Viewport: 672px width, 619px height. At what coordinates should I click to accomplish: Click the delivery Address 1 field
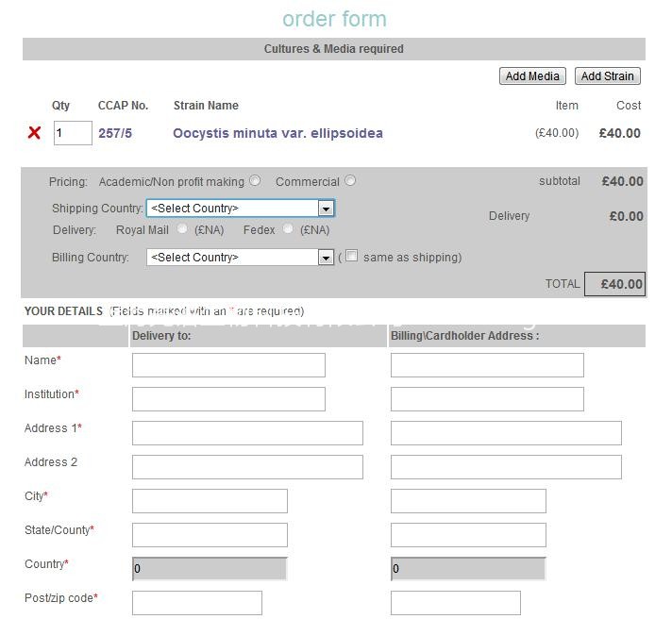click(x=247, y=433)
